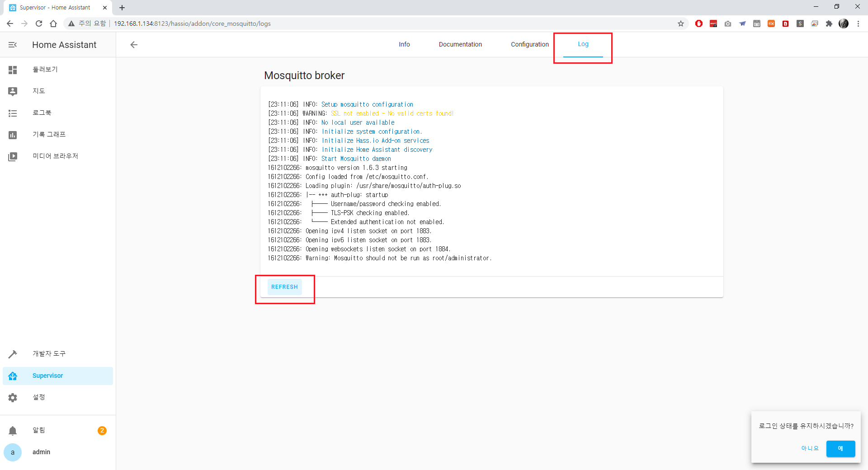
Task: Switch to the Documentation tab
Action: [x=460, y=44]
